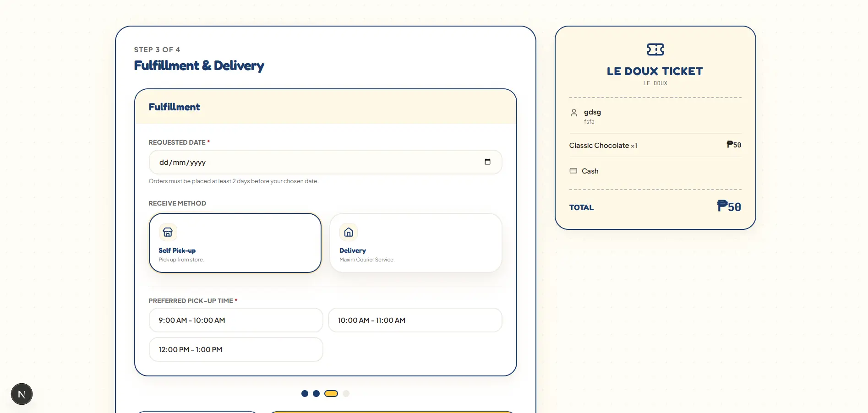Go to second step progress dot
Screen dimensions: 868x413
click(x=316, y=393)
